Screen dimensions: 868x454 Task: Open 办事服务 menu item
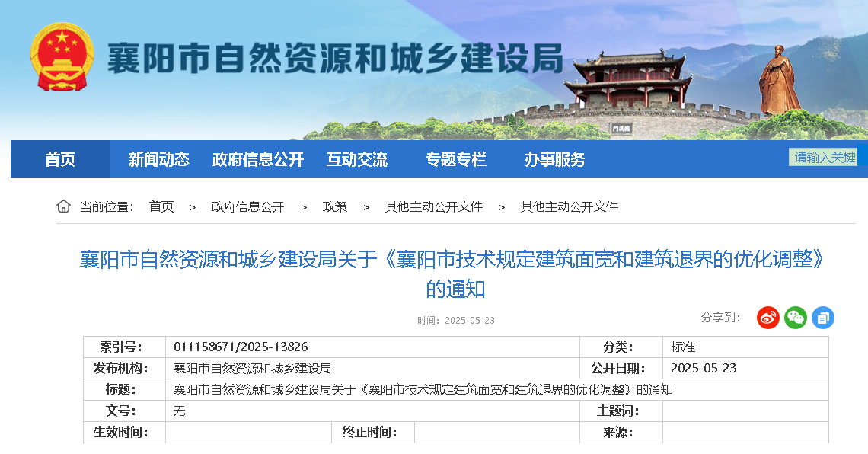coord(554,159)
